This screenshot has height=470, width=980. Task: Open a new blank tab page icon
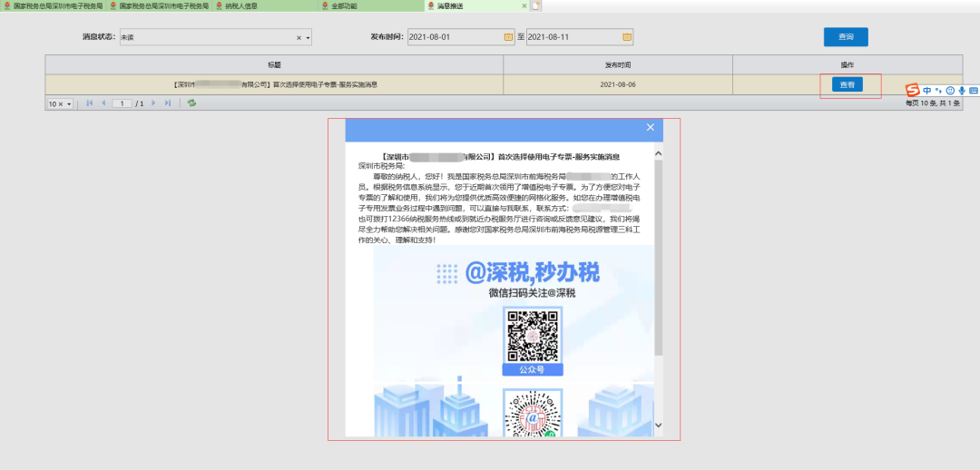pyautogui.click(x=535, y=5)
